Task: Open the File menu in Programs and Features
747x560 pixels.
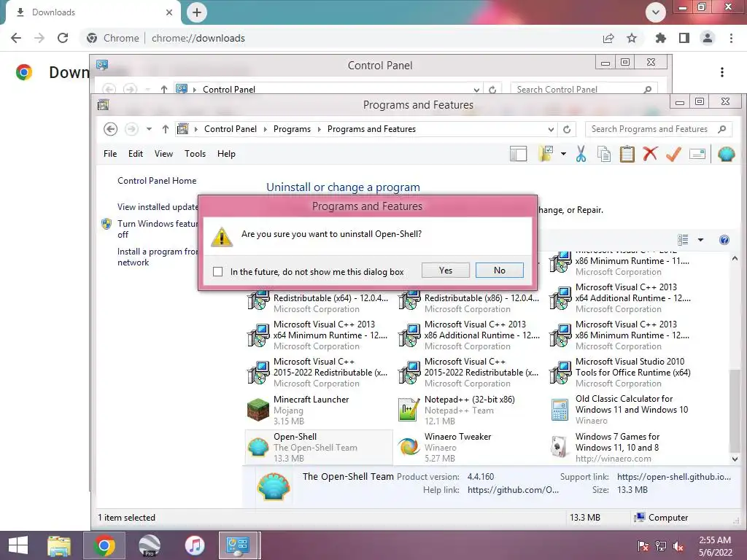Action: pyautogui.click(x=110, y=154)
